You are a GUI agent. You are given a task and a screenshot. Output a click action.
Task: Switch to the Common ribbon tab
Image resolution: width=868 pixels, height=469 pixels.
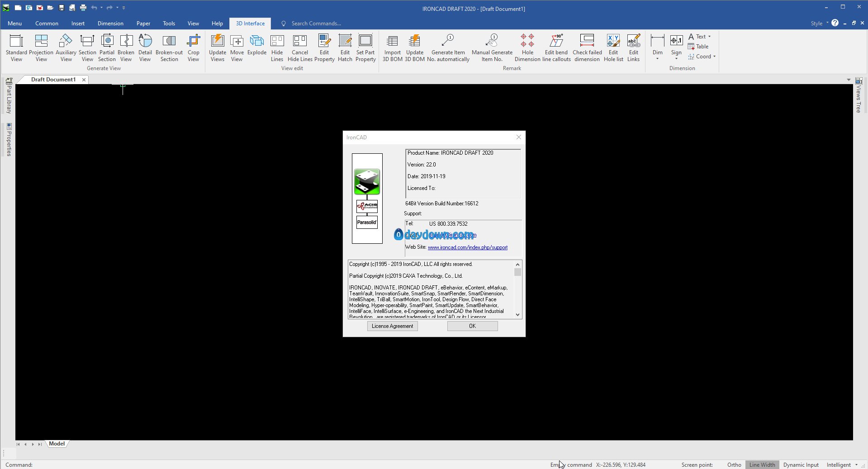coord(47,23)
